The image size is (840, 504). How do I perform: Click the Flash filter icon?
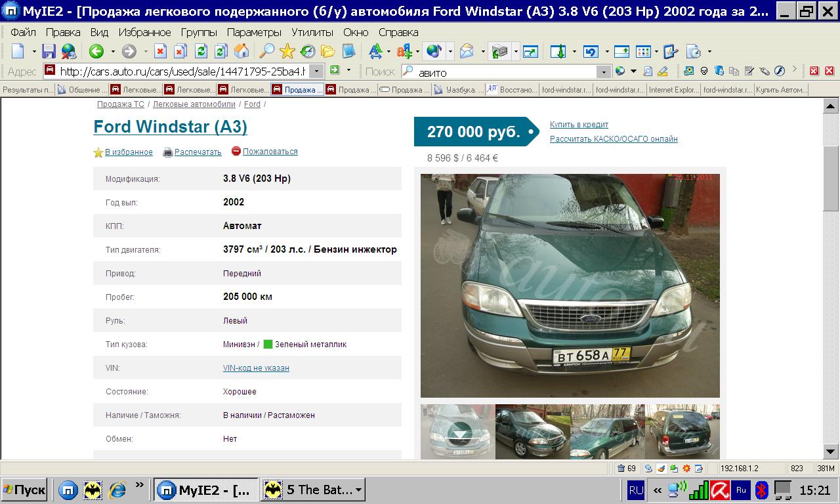click(779, 71)
